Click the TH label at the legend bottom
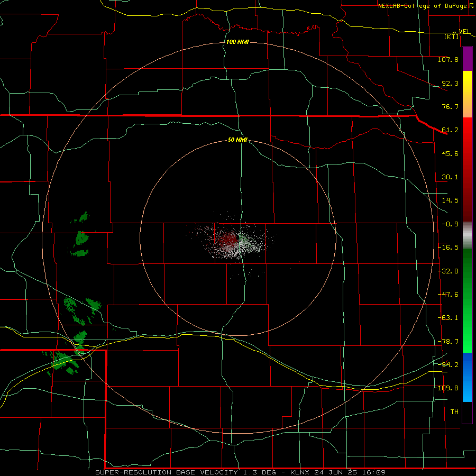476x476 pixels. click(x=454, y=411)
